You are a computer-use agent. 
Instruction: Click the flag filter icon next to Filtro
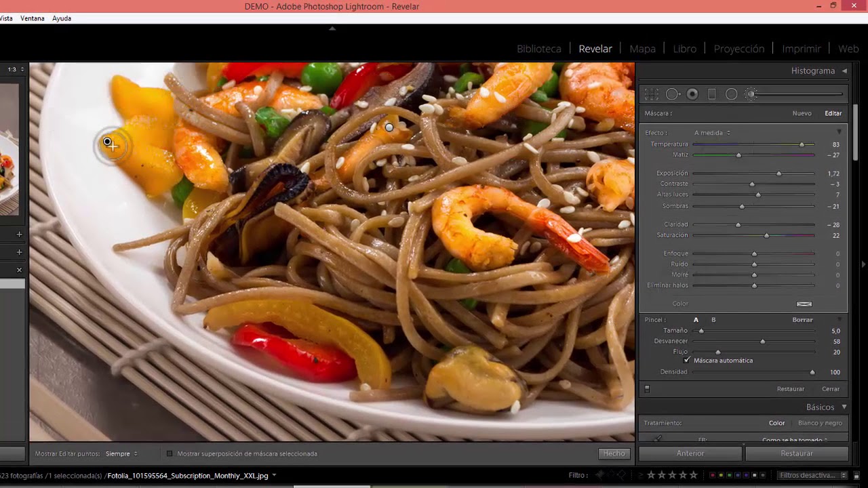click(599, 475)
